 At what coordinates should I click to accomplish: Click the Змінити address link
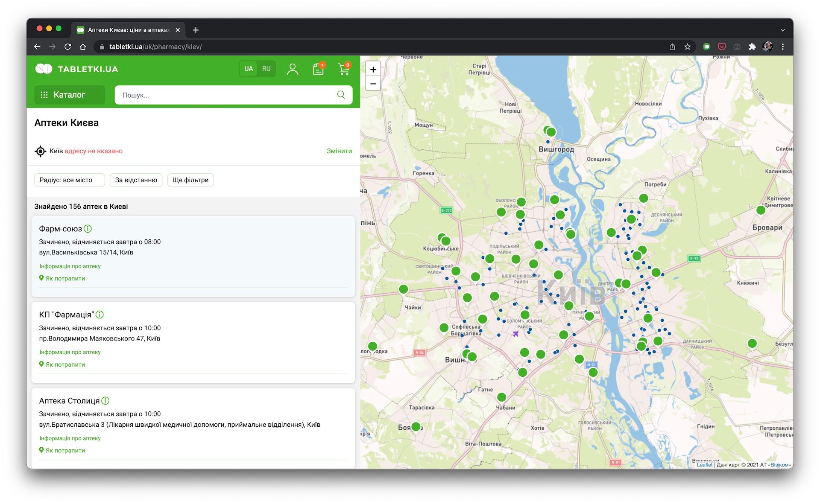(x=339, y=151)
